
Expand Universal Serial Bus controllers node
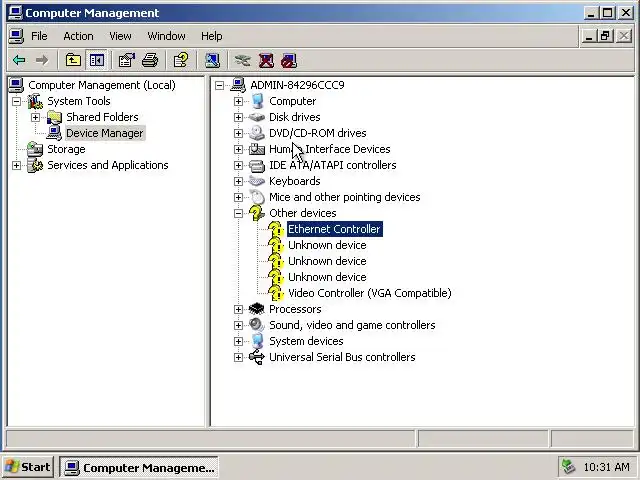tap(238, 357)
